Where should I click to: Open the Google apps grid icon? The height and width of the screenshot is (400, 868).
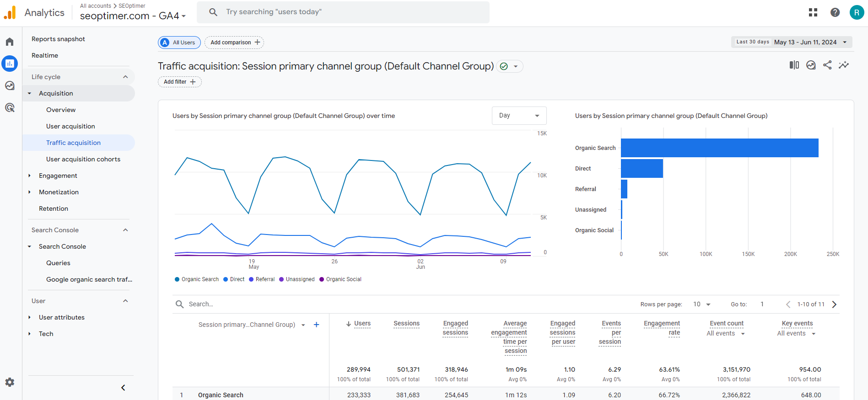tap(813, 12)
